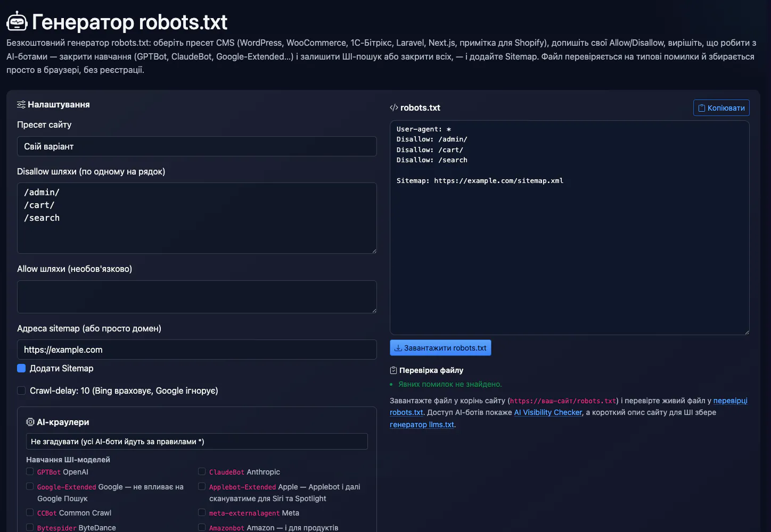The image size is (771, 532).
Task: Click the 'Явних помилок не знайдено.' message
Action: (450, 384)
